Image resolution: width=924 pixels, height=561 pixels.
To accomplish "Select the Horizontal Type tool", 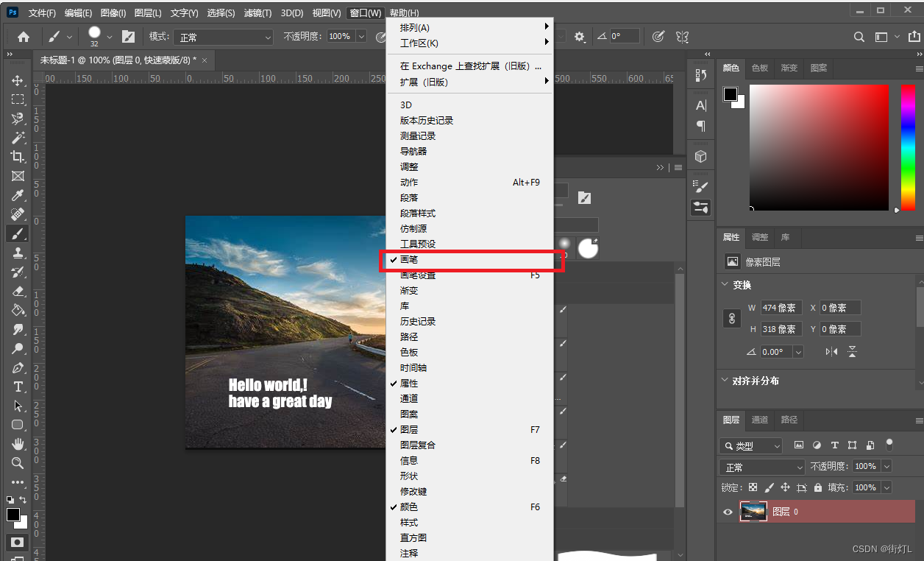I will click(x=18, y=387).
